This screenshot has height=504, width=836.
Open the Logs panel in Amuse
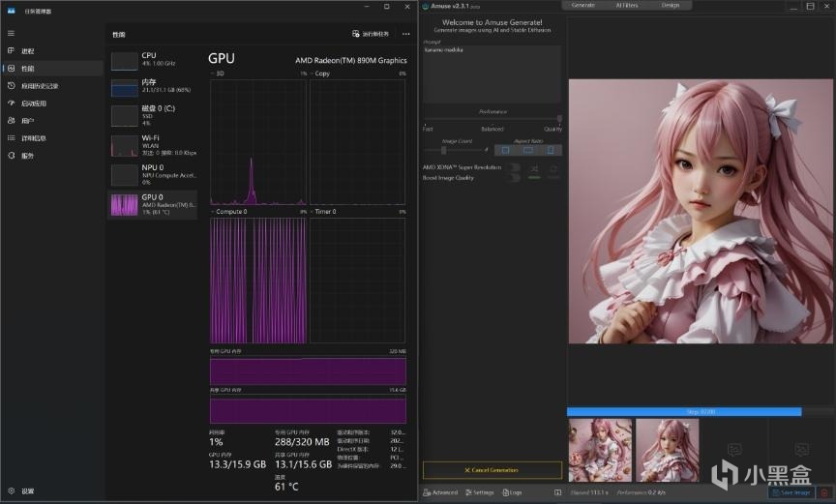tap(513, 492)
